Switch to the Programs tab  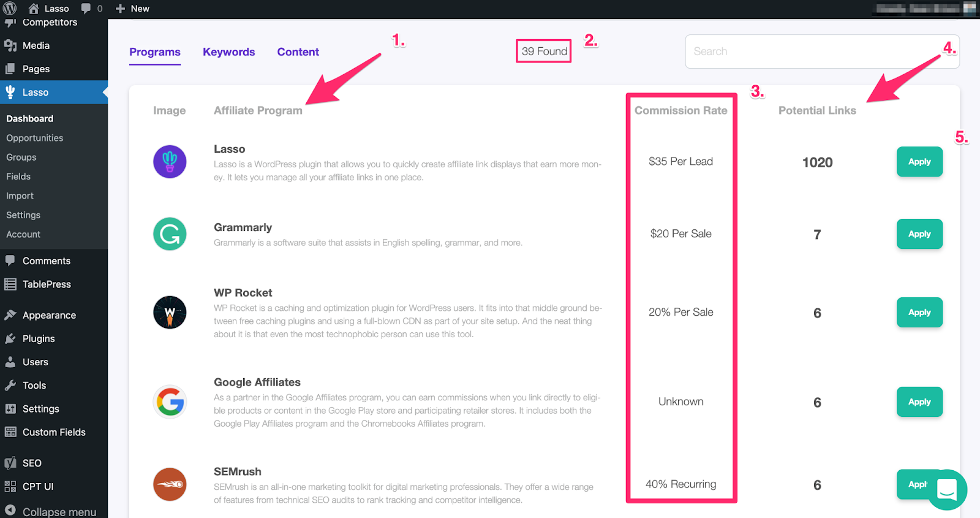click(155, 52)
